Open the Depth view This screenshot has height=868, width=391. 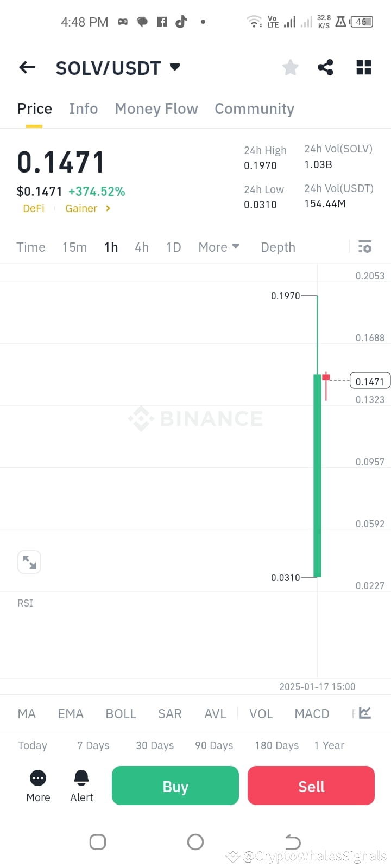[x=278, y=247]
